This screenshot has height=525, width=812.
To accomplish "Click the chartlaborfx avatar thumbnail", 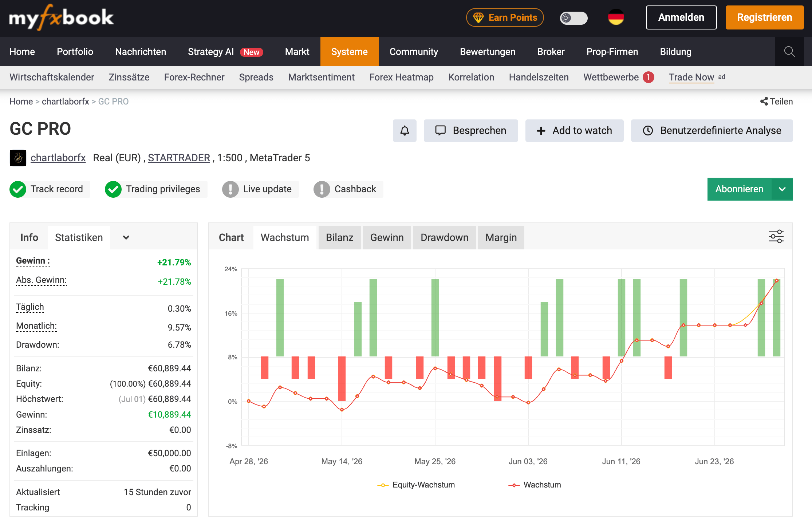I will pos(18,158).
